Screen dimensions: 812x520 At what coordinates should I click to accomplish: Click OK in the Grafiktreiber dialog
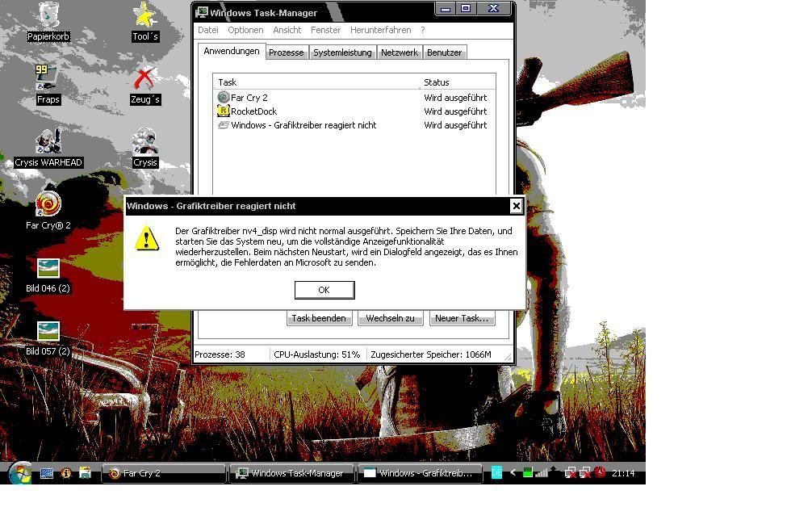(x=324, y=290)
